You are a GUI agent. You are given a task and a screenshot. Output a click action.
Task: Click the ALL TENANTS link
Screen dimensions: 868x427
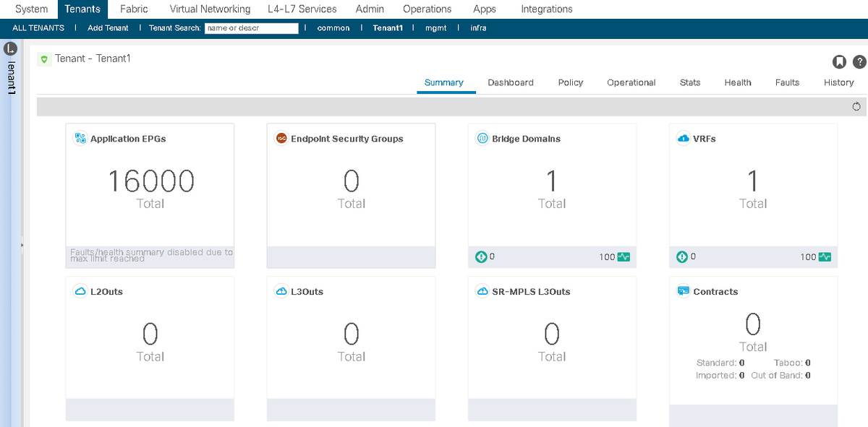(x=38, y=28)
